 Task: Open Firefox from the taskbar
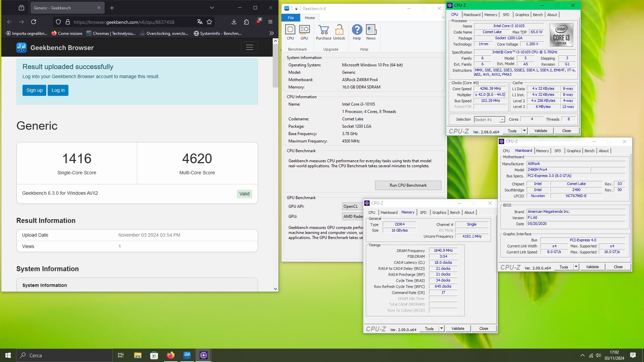pyautogui.click(x=171, y=355)
